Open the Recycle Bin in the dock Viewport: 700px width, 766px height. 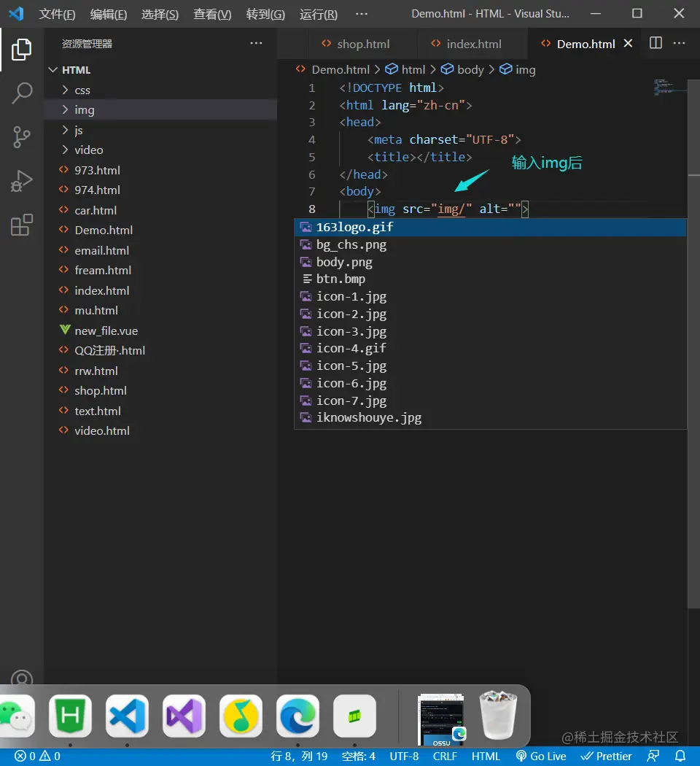(498, 715)
